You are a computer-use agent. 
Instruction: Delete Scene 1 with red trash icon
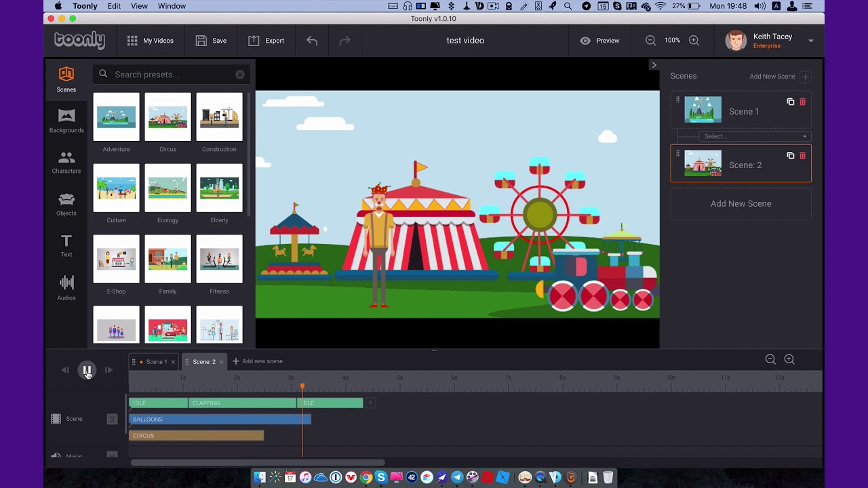(803, 102)
